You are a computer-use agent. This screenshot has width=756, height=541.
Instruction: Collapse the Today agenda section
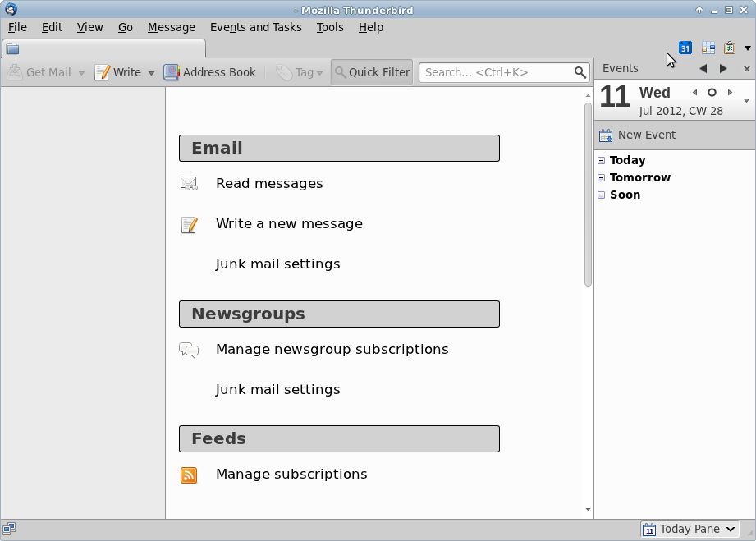click(601, 160)
